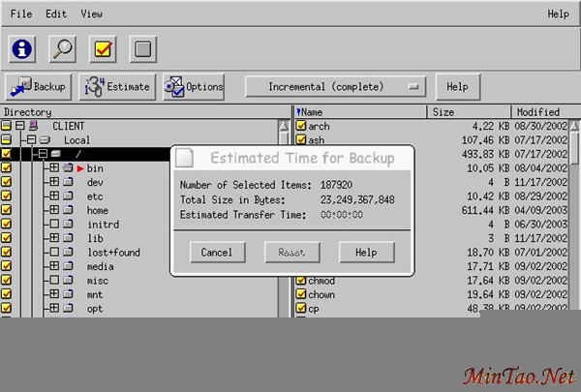
Task: Expand the dev directory
Action: click(x=54, y=182)
